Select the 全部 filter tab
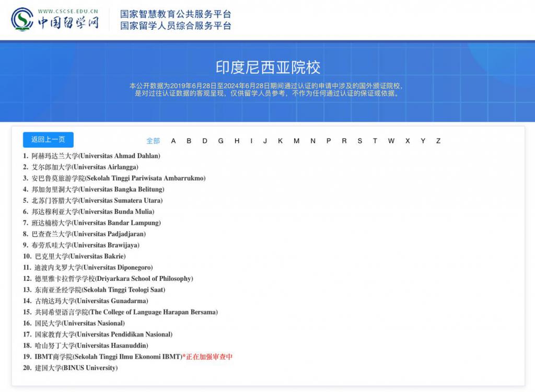 pyautogui.click(x=153, y=141)
